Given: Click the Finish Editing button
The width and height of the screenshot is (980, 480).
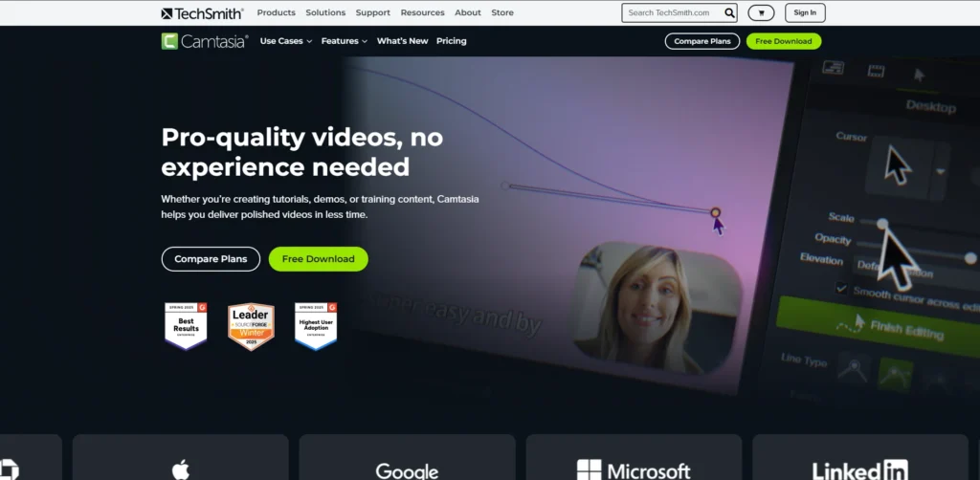Looking at the screenshot, I should 878,327.
